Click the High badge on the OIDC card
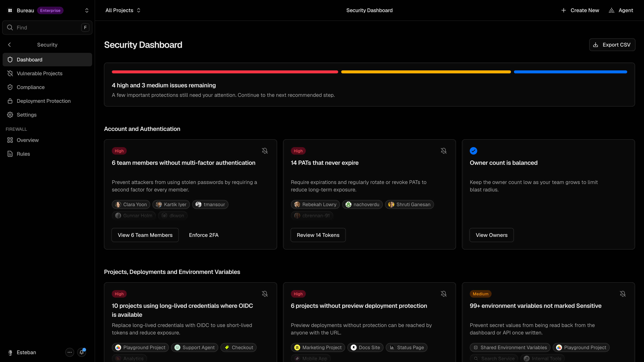The height and width of the screenshot is (362, 644). point(119,294)
